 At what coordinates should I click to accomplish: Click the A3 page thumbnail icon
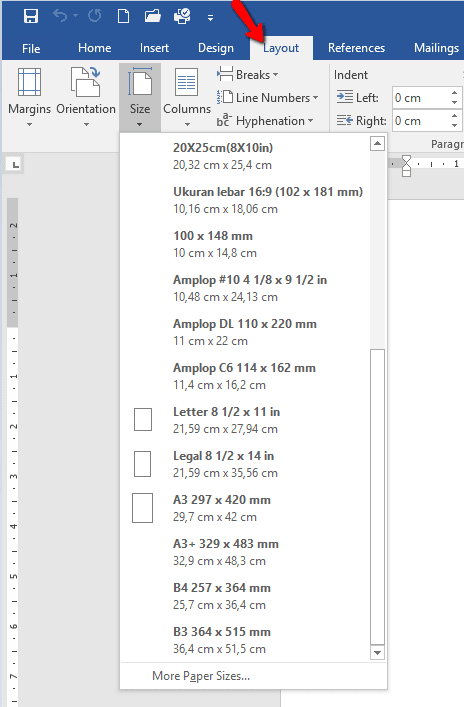click(142, 508)
